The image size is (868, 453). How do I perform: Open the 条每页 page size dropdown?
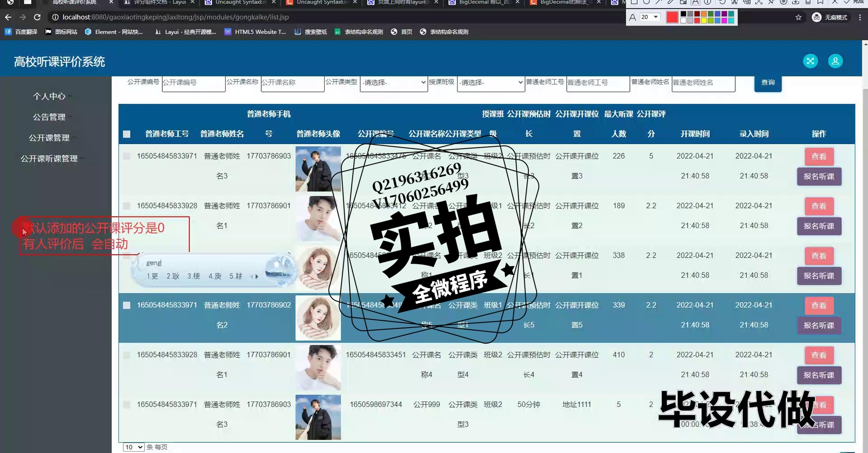[x=133, y=447]
